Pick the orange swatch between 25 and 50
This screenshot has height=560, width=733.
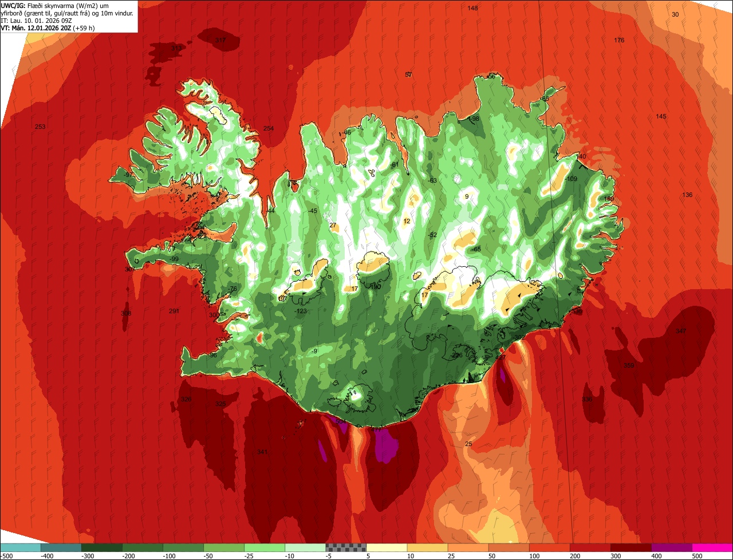click(467, 547)
